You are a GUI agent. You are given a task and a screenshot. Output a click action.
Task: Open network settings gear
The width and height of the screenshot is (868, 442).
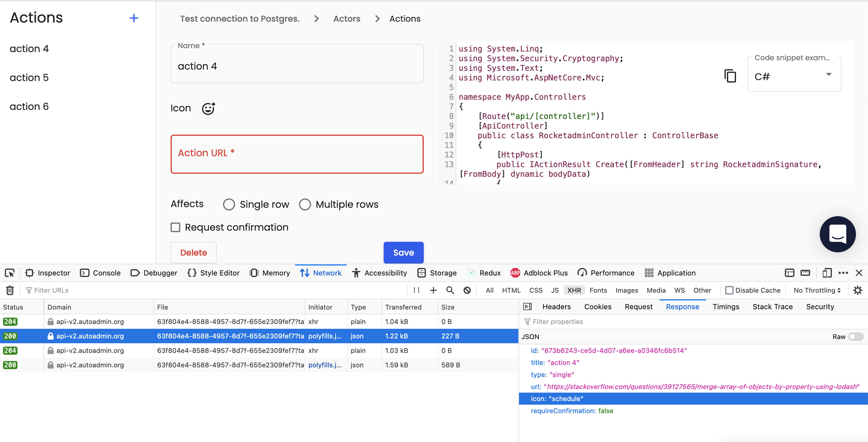[x=857, y=290]
